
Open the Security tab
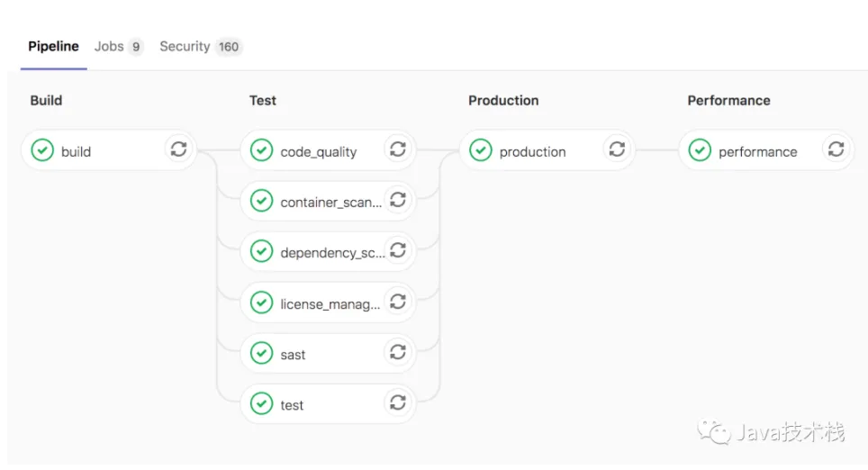tap(185, 46)
